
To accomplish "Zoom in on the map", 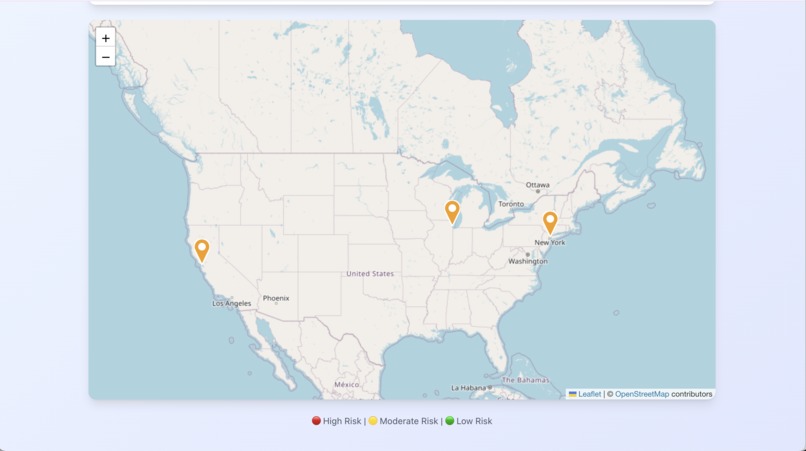I will [105, 38].
